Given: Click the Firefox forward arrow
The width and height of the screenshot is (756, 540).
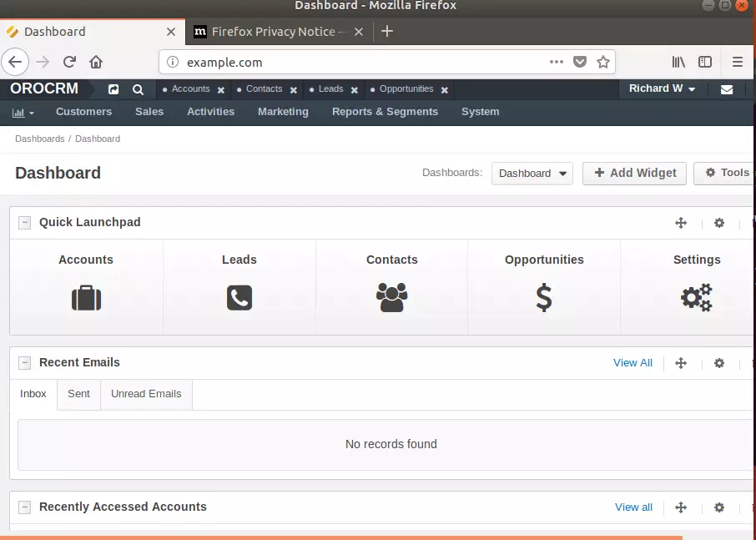Looking at the screenshot, I should (x=43, y=62).
